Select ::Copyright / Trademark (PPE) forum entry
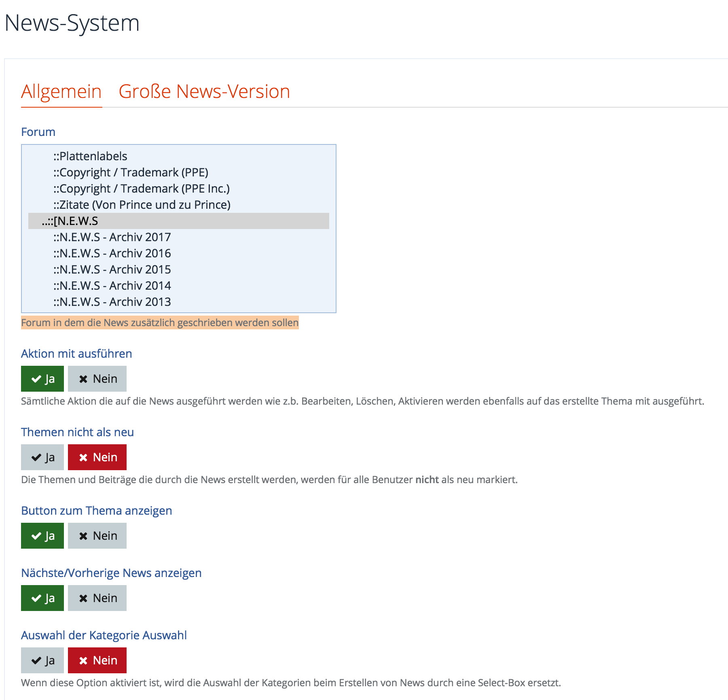 (x=131, y=172)
